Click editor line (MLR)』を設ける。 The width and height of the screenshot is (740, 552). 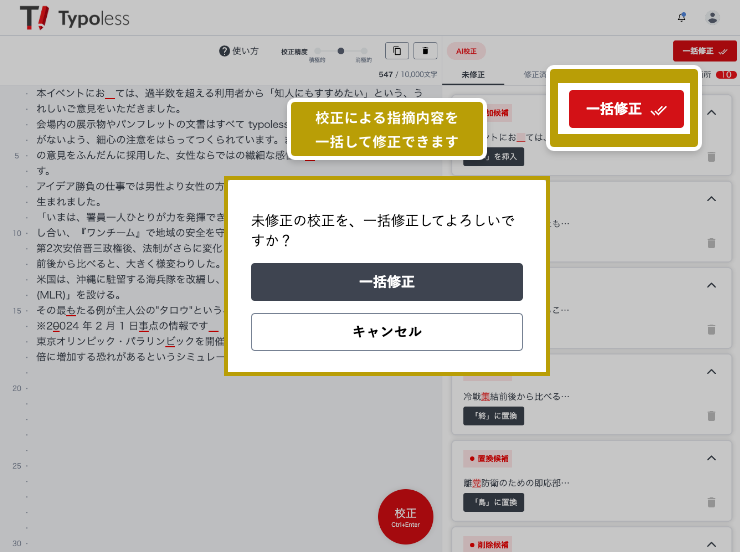coord(78,295)
